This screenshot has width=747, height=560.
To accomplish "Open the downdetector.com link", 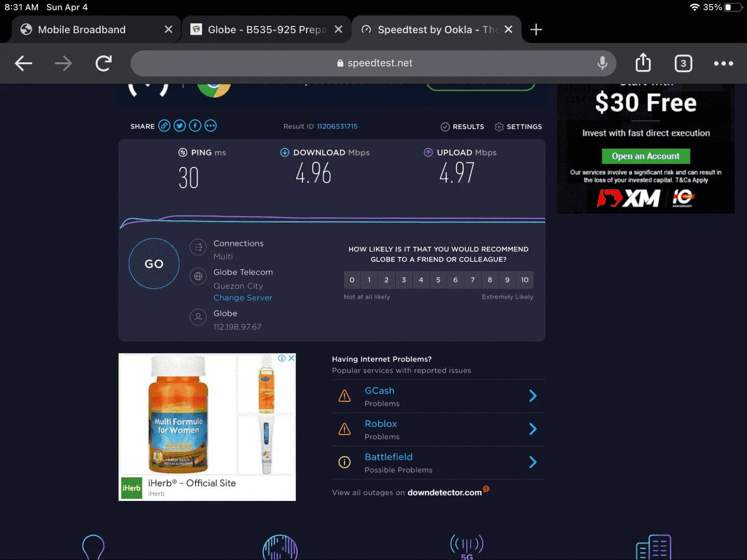I will coord(445,493).
